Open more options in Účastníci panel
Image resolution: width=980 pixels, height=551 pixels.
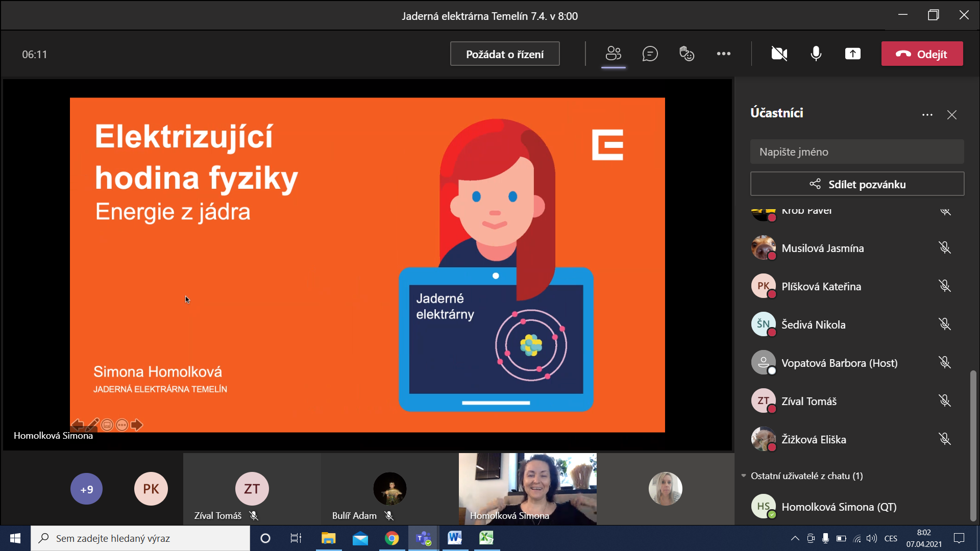click(x=927, y=115)
